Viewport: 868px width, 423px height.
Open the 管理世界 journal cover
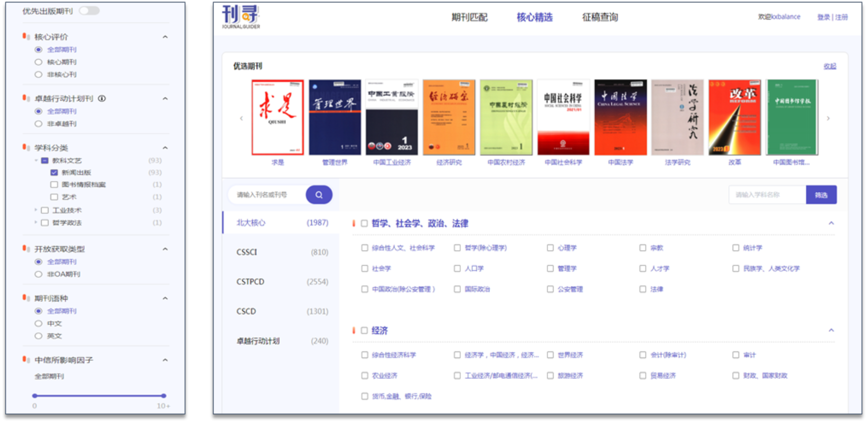334,117
